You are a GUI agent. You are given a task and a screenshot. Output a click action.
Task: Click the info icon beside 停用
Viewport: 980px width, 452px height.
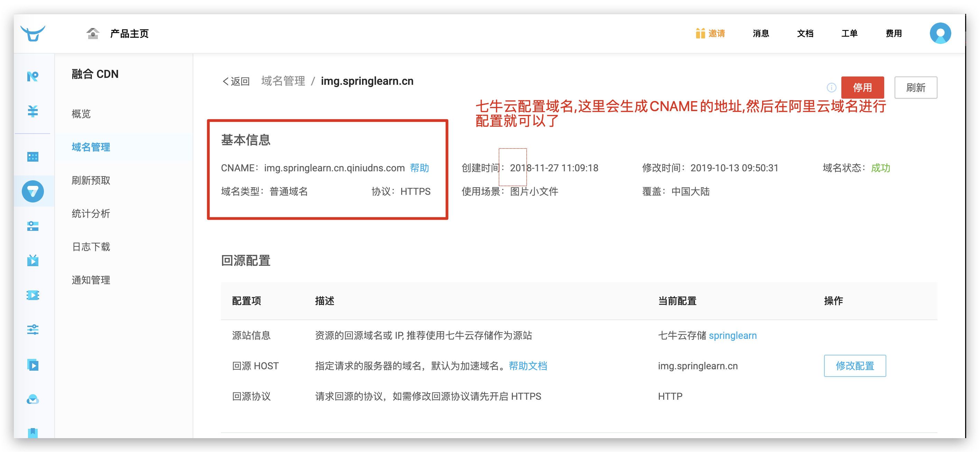pos(831,88)
